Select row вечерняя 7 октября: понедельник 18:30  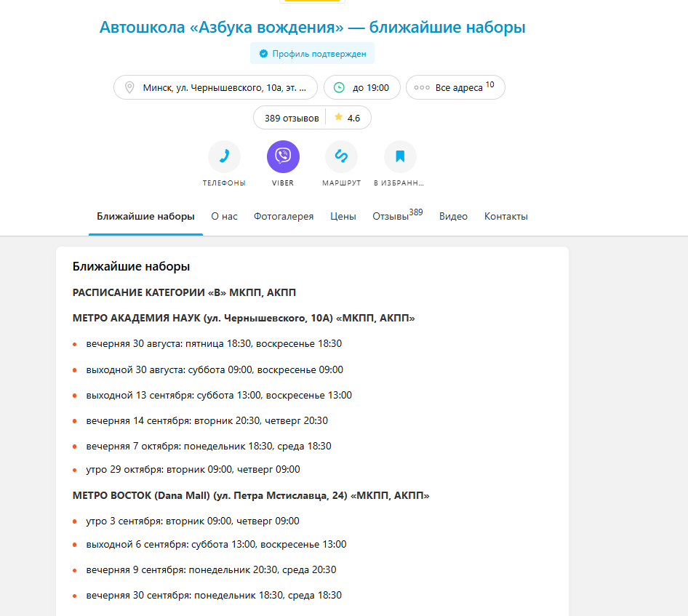209,447
